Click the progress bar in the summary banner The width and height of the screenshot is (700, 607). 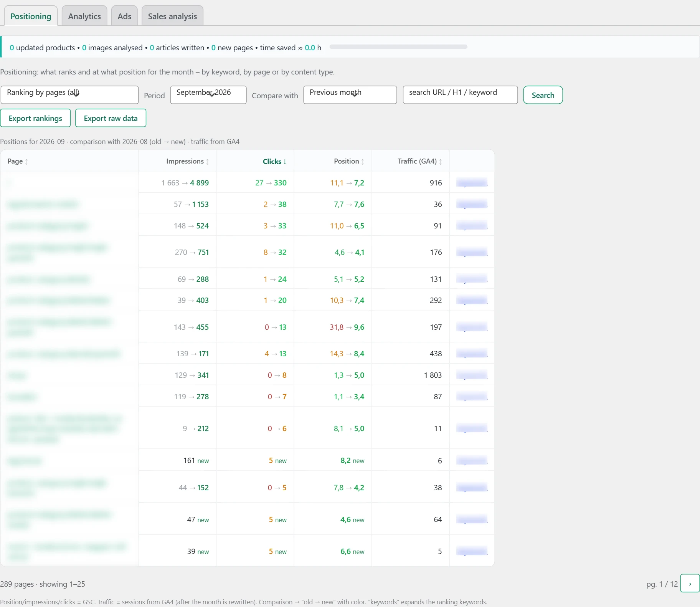click(398, 47)
